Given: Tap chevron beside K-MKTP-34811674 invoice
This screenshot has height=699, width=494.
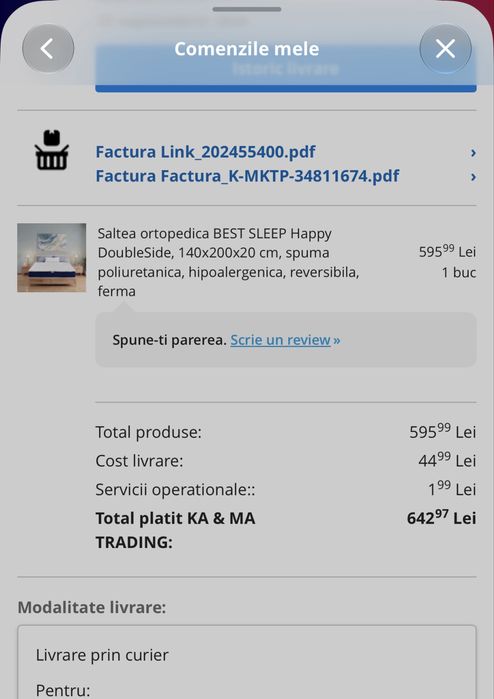Looking at the screenshot, I should [473, 177].
